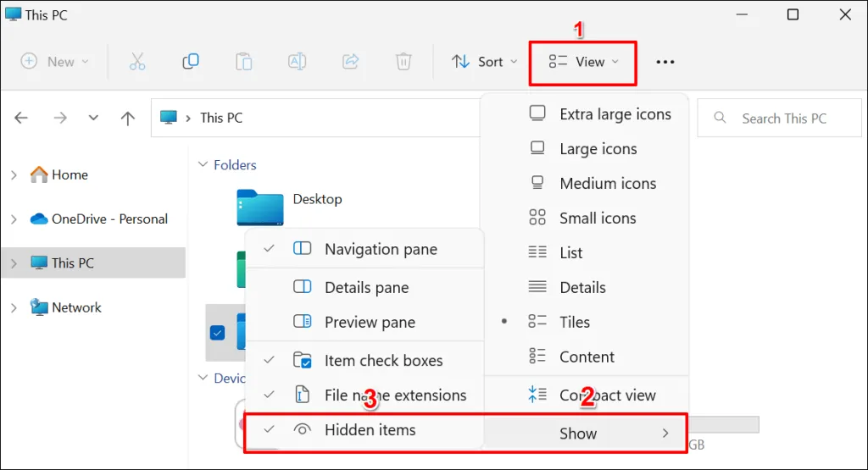This screenshot has width=868, height=470.
Task: Disable File name extensions option
Action: pyautogui.click(x=395, y=395)
